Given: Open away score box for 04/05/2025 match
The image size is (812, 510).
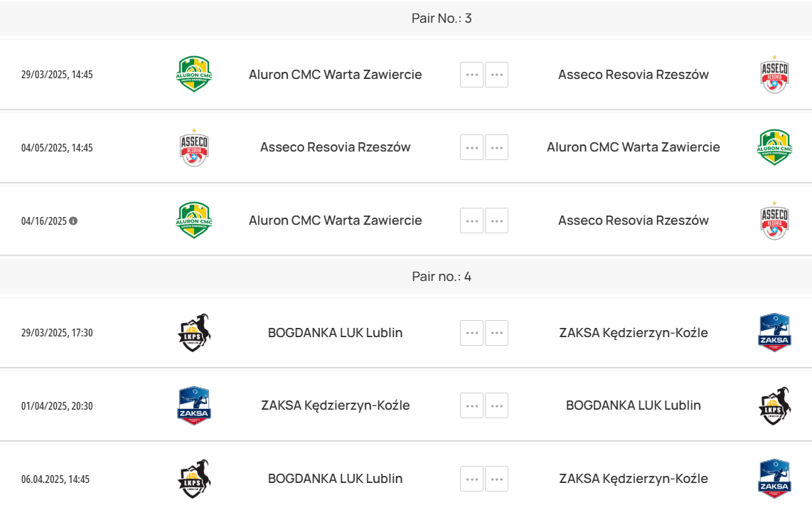Looking at the screenshot, I should pyautogui.click(x=496, y=147).
